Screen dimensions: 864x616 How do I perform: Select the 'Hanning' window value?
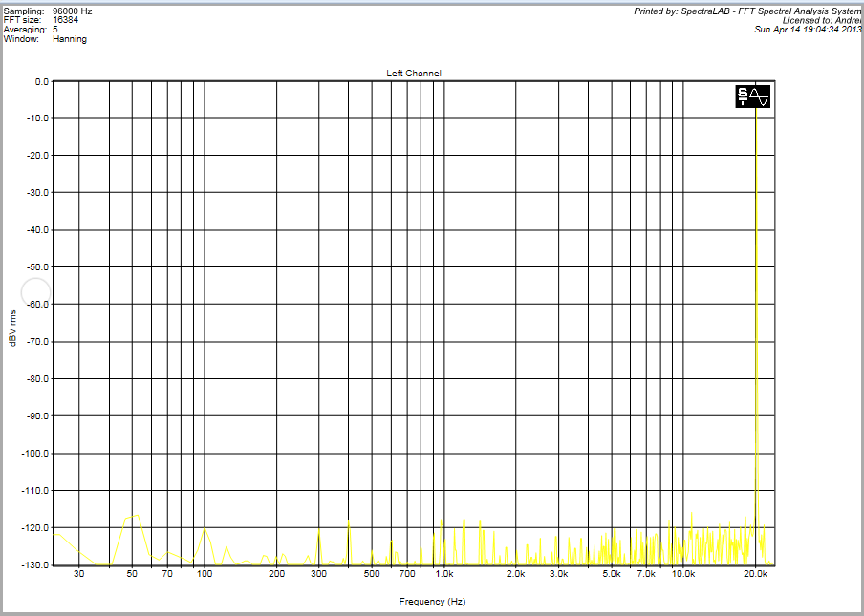(70, 39)
